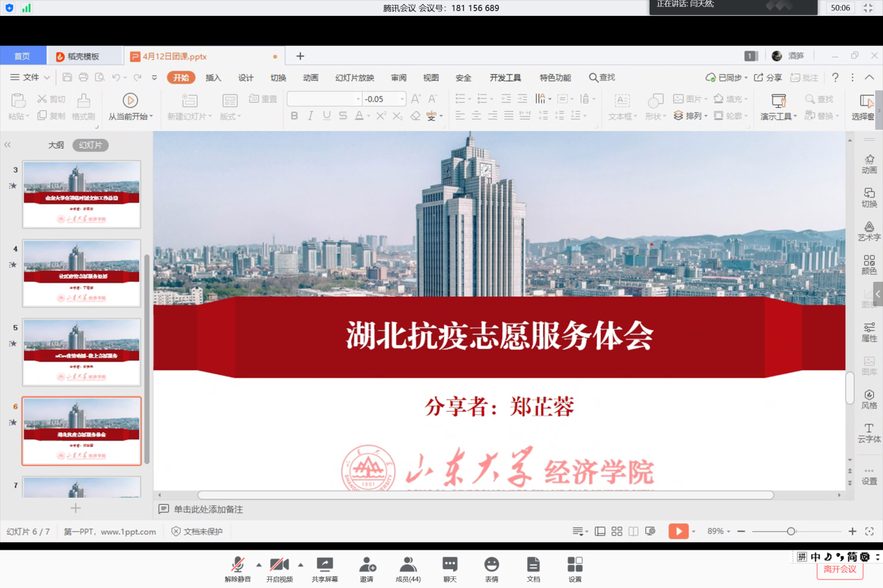Switch to 大纲 outline view
The height and width of the screenshot is (588, 883).
click(x=56, y=145)
